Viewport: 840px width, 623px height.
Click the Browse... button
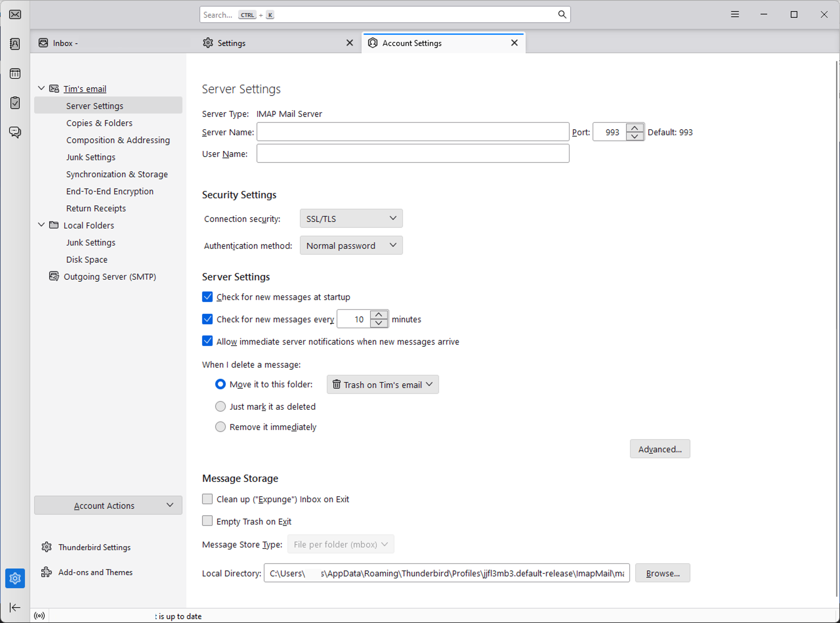(662, 573)
